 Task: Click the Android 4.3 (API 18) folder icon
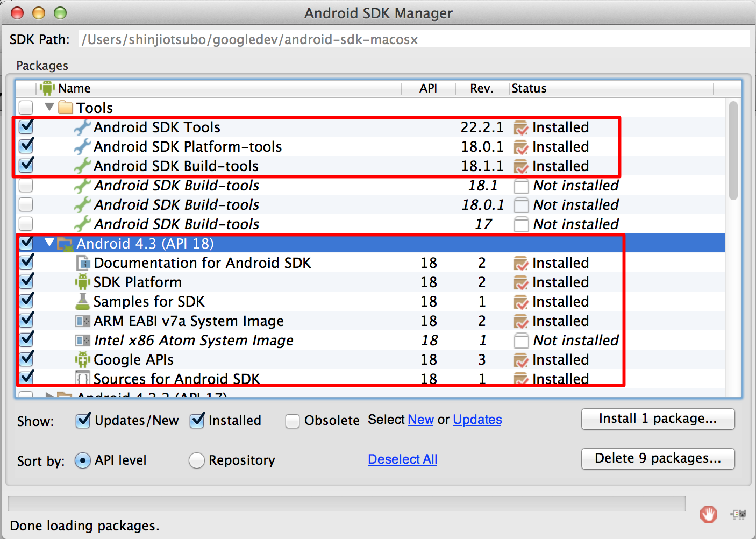(x=65, y=243)
